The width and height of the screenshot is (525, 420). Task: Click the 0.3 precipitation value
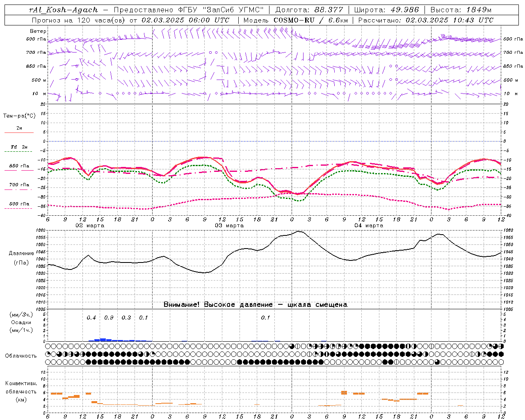point(126,317)
